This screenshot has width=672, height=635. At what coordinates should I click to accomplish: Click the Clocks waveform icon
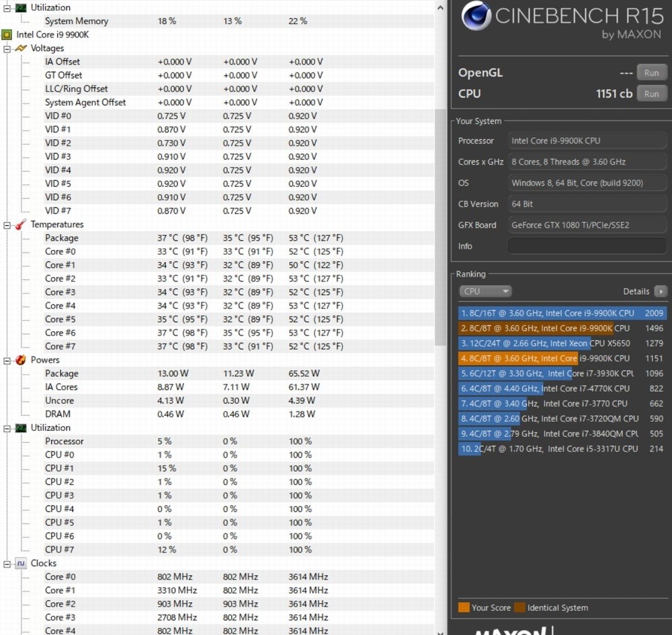click(21, 563)
